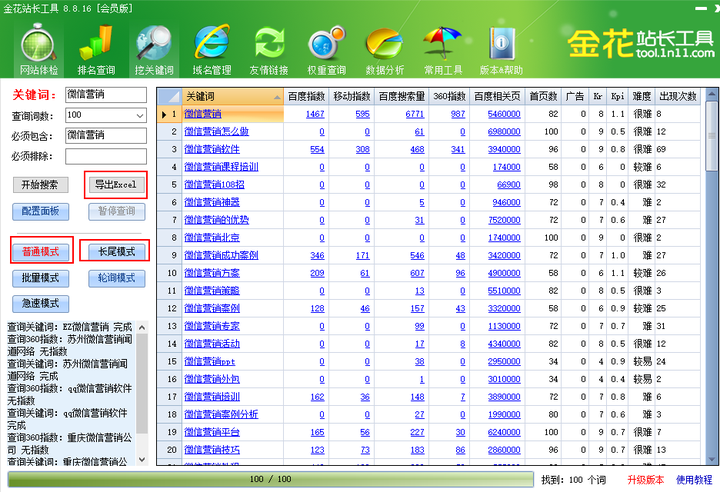720x492 pixels.
Task: Minimize the 金花站长工具 window
Action: [x=701, y=8]
